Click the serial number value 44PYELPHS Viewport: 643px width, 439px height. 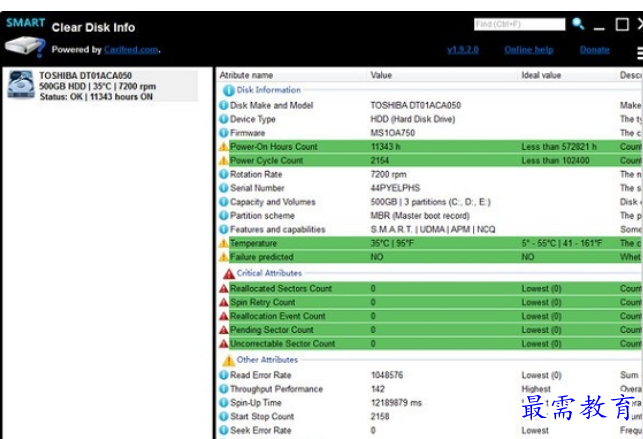[395, 188]
